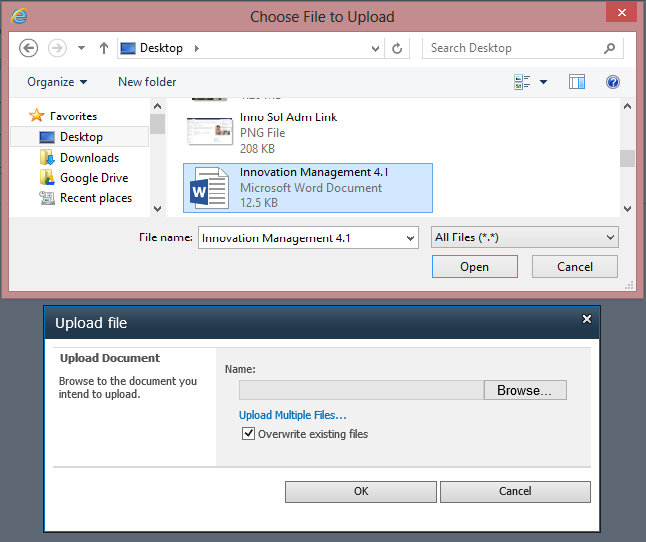Refresh the Desktop folder view
The image size is (646, 542).
pyautogui.click(x=397, y=48)
